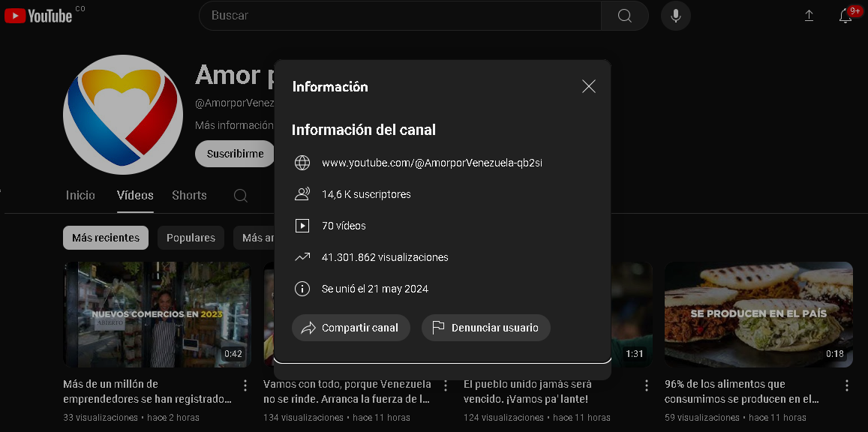Click '14,6 K suscriptores' text
The width and height of the screenshot is (868, 432).
coord(366,194)
